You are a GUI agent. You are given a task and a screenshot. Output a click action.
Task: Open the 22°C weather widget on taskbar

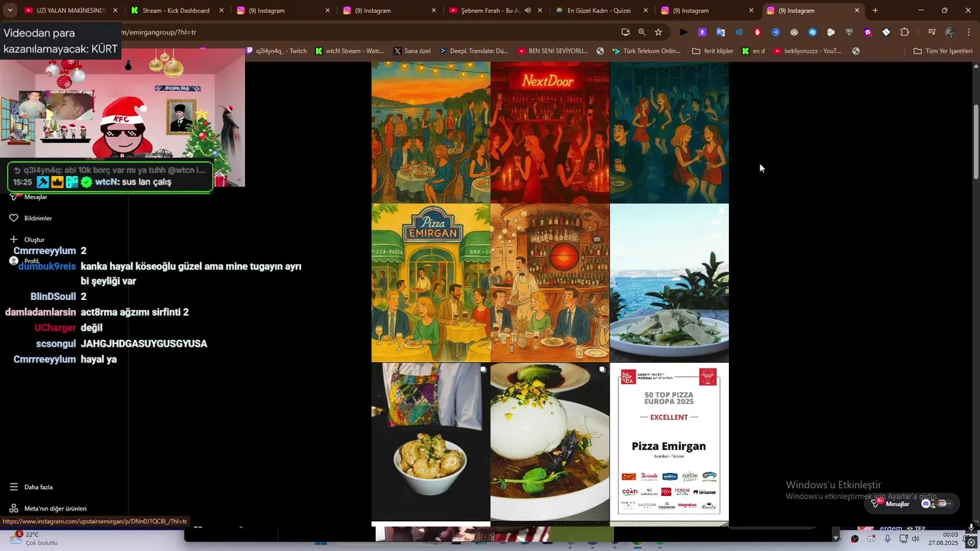(32, 538)
